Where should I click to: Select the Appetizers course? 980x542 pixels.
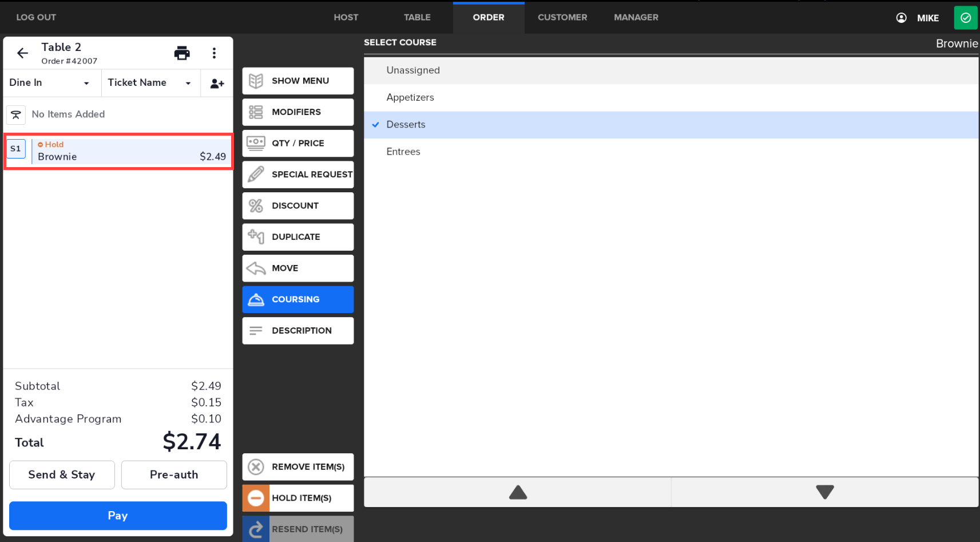[410, 98]
